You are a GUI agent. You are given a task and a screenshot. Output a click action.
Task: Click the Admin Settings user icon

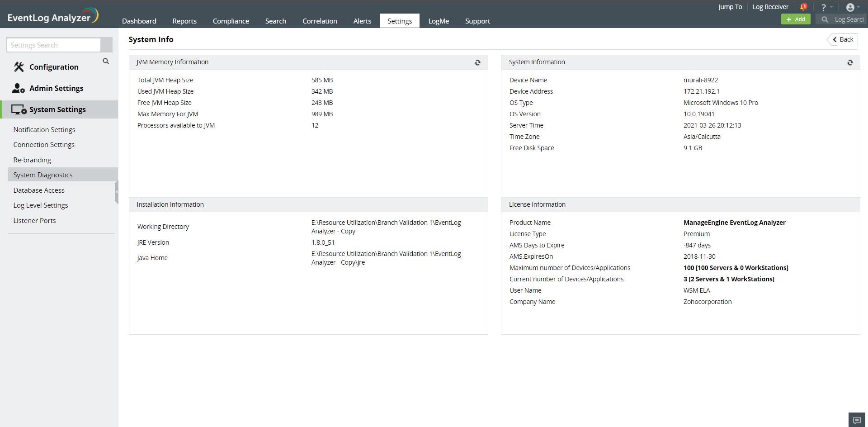(18, 88)
